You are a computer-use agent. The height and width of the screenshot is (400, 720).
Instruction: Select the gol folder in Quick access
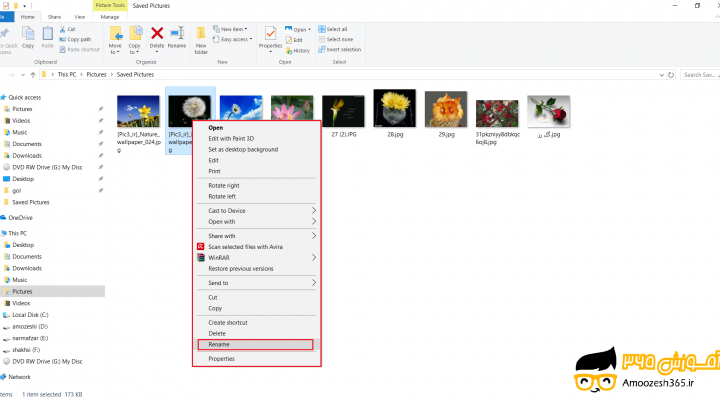click(17, 191)
